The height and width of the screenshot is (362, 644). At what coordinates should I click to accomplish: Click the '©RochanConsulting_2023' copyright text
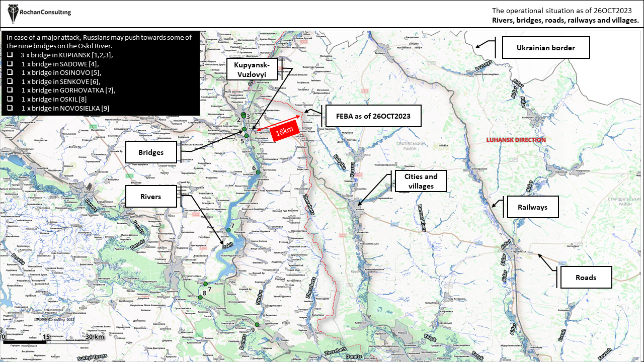[54, 319]
